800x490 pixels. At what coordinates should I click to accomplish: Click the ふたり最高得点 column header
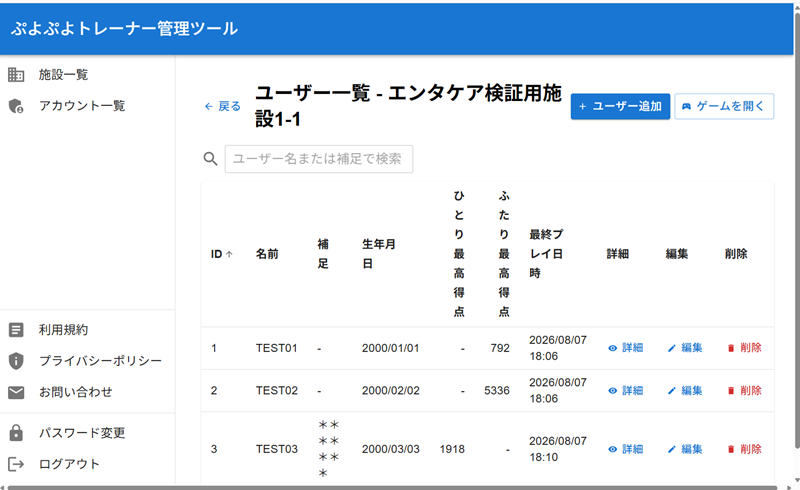(x=504, y=254)
